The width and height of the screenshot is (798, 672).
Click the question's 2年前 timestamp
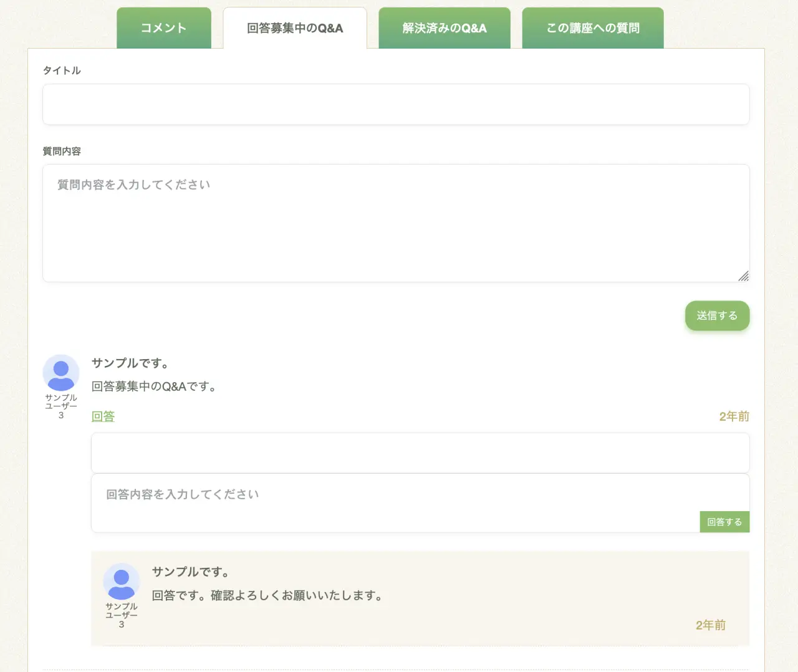[734, 416]
